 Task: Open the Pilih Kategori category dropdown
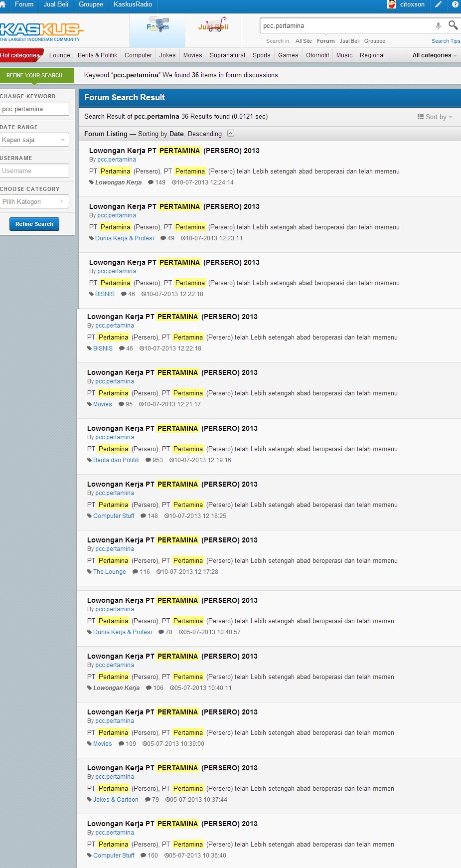(x=34, y=201)
